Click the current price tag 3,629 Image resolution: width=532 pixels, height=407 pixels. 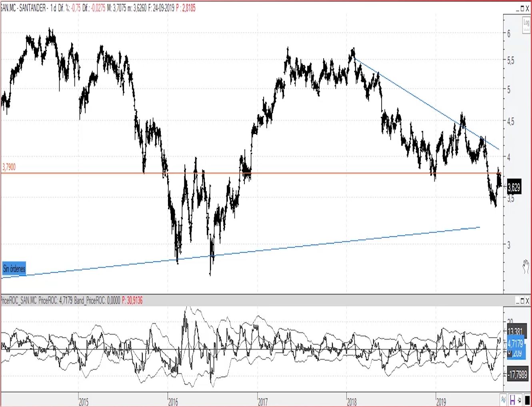click(x=514, y=187)
